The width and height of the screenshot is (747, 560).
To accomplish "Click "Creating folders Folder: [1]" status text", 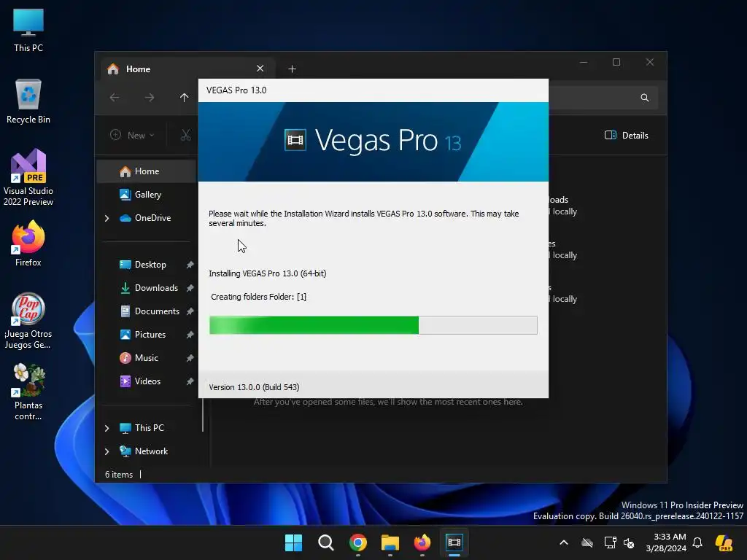I will click(259, 297).
